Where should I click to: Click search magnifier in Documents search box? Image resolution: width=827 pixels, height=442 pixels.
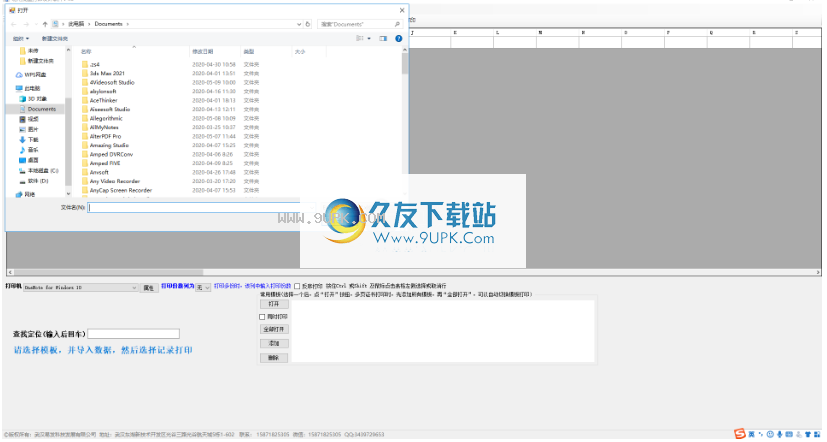[x=397, y=24]
